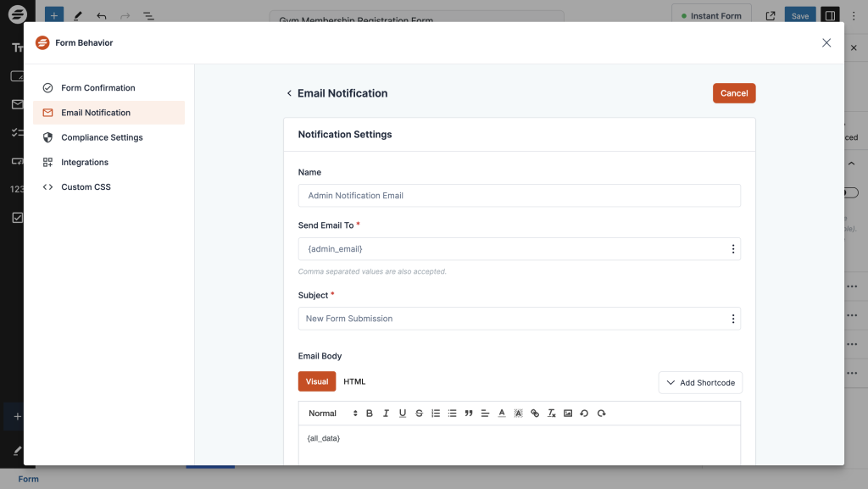Open the text color picker

point(502,414)
